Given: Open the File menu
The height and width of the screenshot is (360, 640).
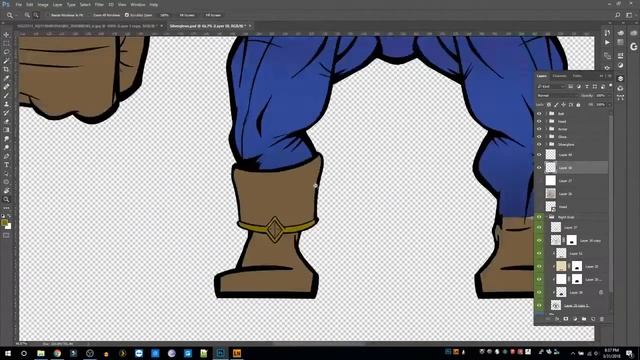Looking at the screenshot, I should point(19,4).
